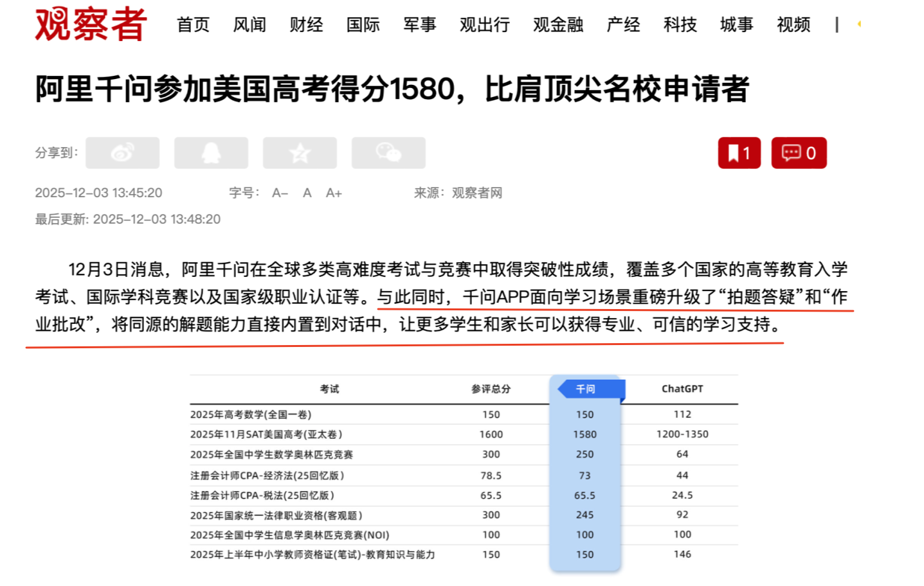This screenshot has height=586, width=924.
Task: Share the article to Weibo
Action: click(x=122, y=152)
